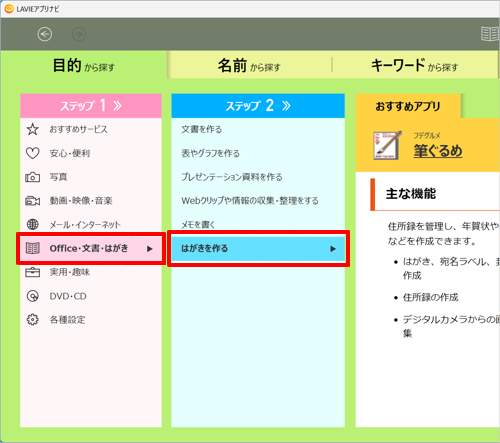Open the gear icon for 各種設定

33,320
